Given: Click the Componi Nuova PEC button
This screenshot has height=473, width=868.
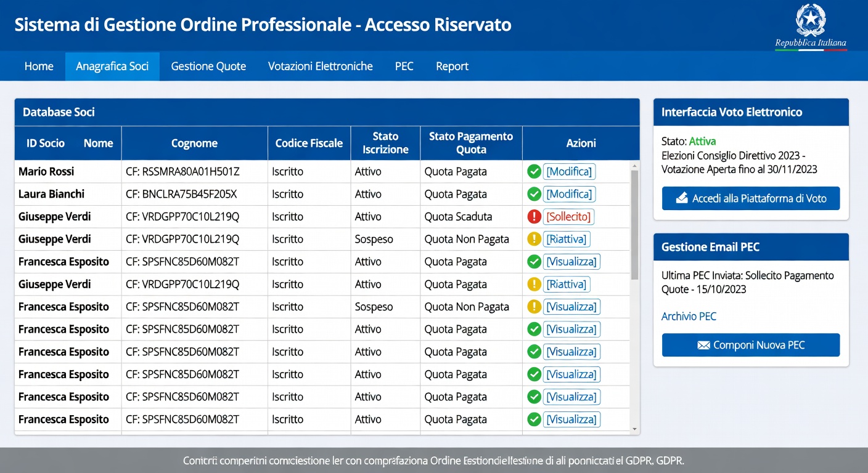Looking at the screenshot, I should pyautogui.click(x=750, y=345).
